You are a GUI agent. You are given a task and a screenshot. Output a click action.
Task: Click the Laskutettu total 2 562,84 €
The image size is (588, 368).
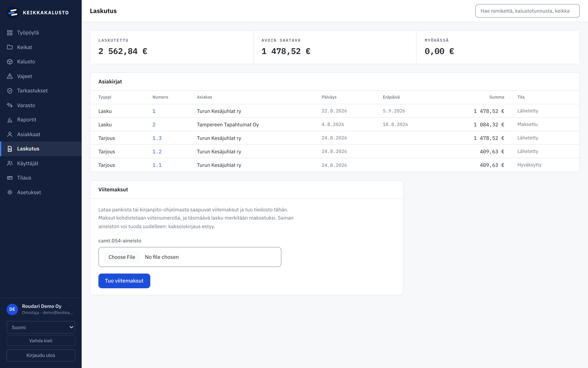(x=123, y=51)
